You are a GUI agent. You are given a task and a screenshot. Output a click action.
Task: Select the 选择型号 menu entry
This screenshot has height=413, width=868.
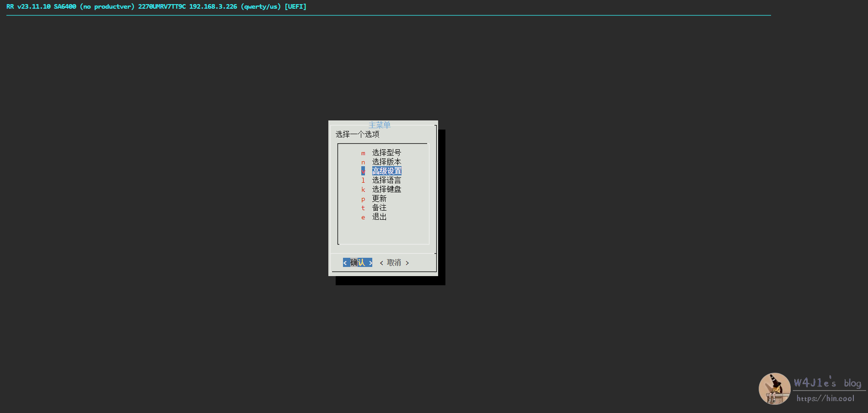(386, 152)
